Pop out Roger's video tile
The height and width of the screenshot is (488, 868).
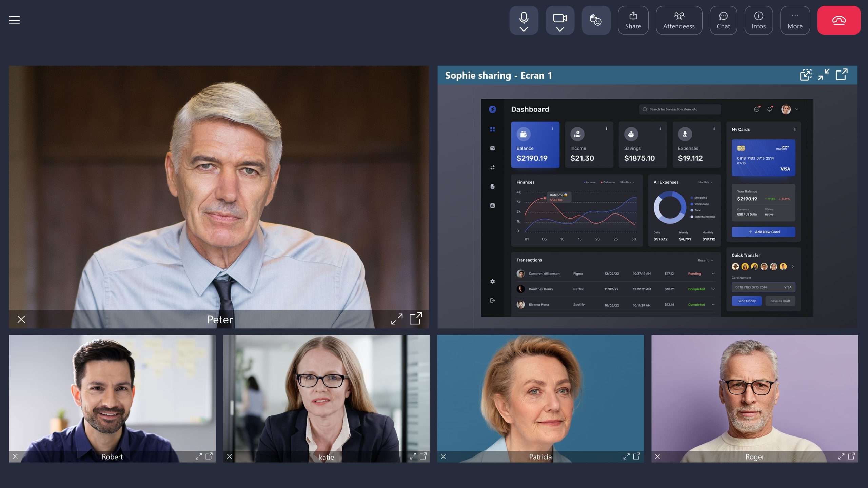point(851,456)
